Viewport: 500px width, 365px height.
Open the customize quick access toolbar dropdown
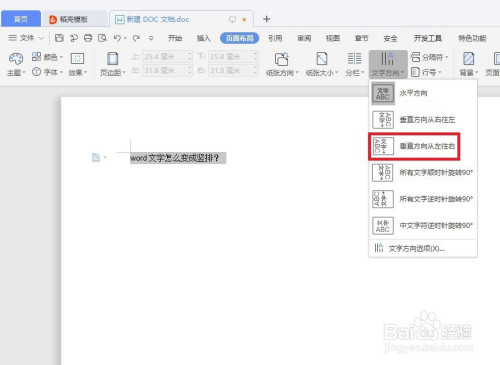151,38
